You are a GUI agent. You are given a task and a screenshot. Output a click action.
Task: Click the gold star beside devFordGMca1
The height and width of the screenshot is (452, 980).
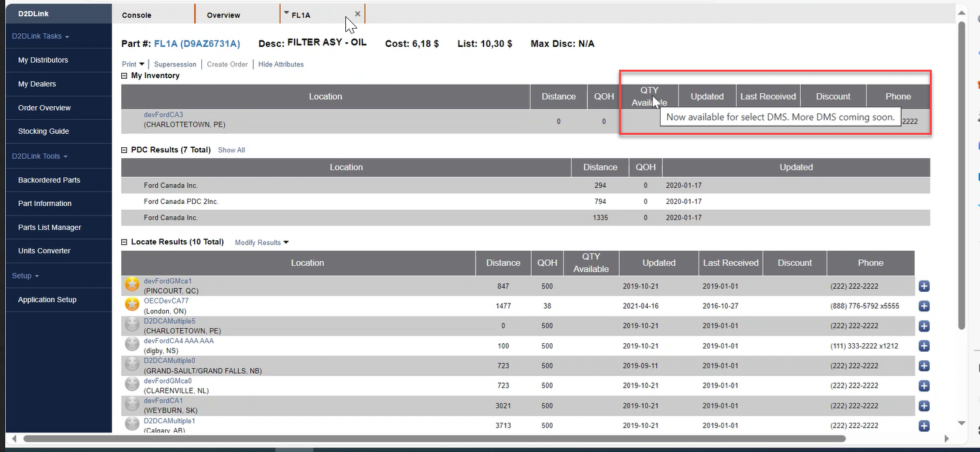132,284
